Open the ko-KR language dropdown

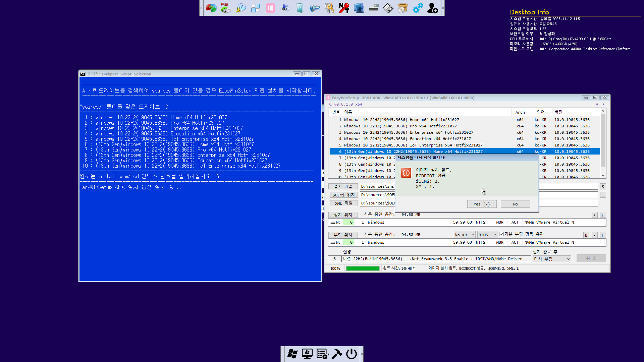pyautogui.click(x=465, y=235)
